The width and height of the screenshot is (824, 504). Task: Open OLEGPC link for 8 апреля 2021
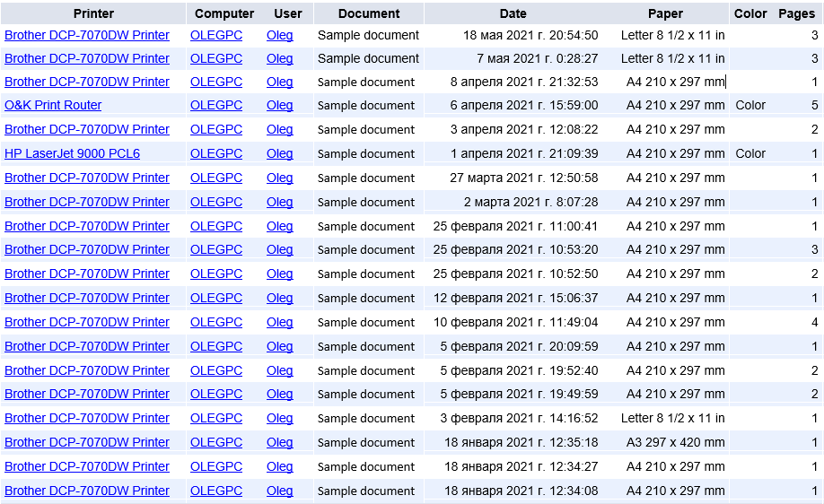tap(216, 82)
